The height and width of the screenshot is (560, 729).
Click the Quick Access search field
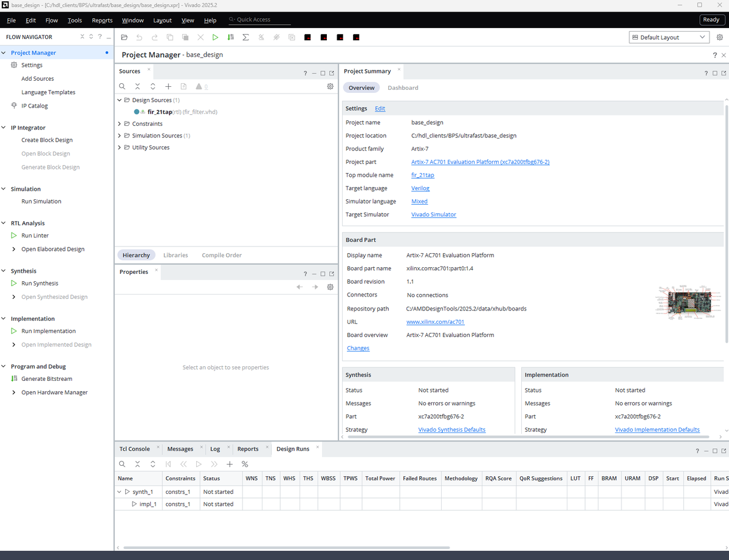tap(259, 20)
